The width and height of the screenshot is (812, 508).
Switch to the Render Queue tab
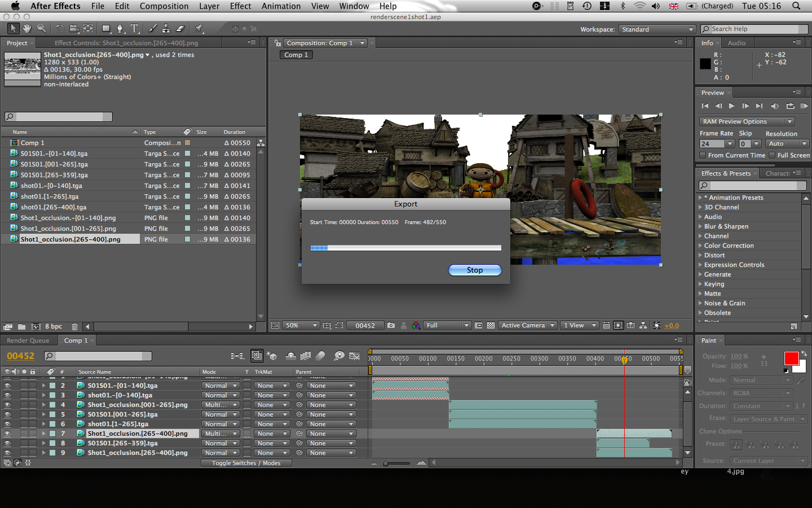(28, 340)
